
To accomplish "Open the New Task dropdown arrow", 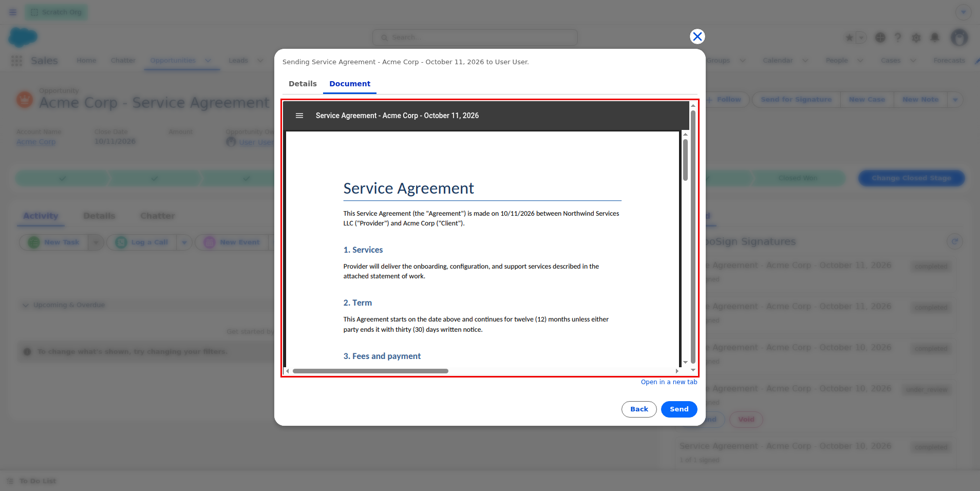I will [96, 242].
